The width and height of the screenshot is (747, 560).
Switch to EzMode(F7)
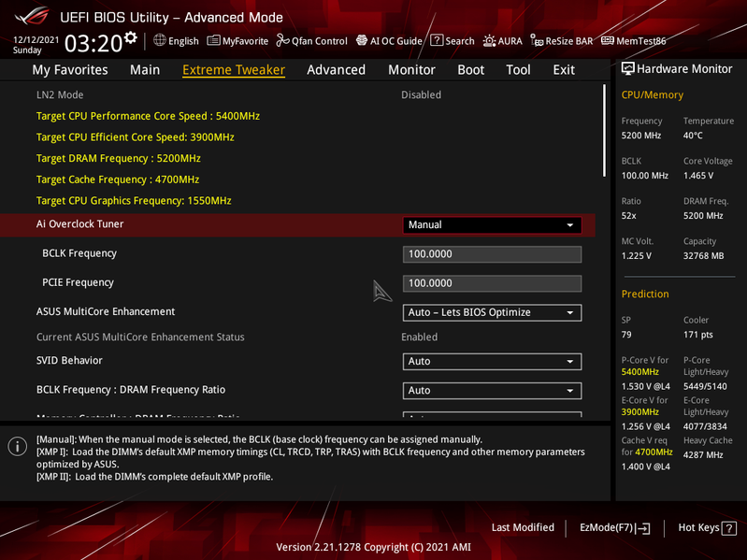[x=614, y=527]
